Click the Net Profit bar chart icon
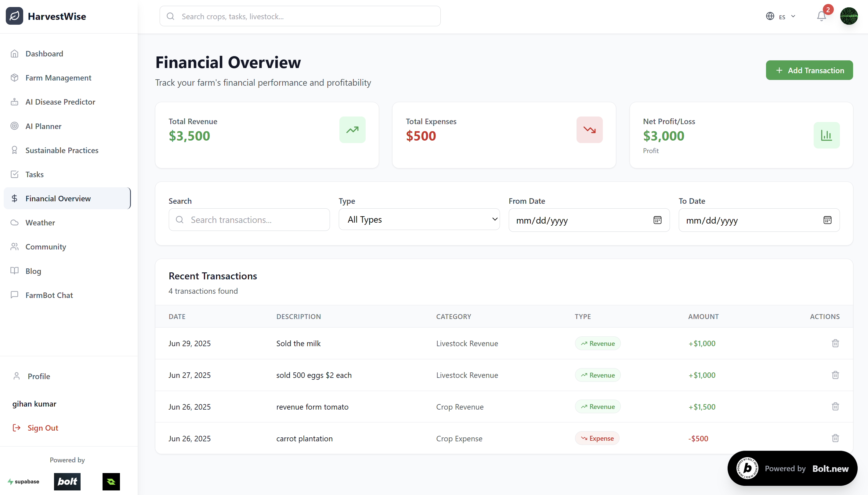The width and height of the screenshot is (868, 495). [826, 135]
